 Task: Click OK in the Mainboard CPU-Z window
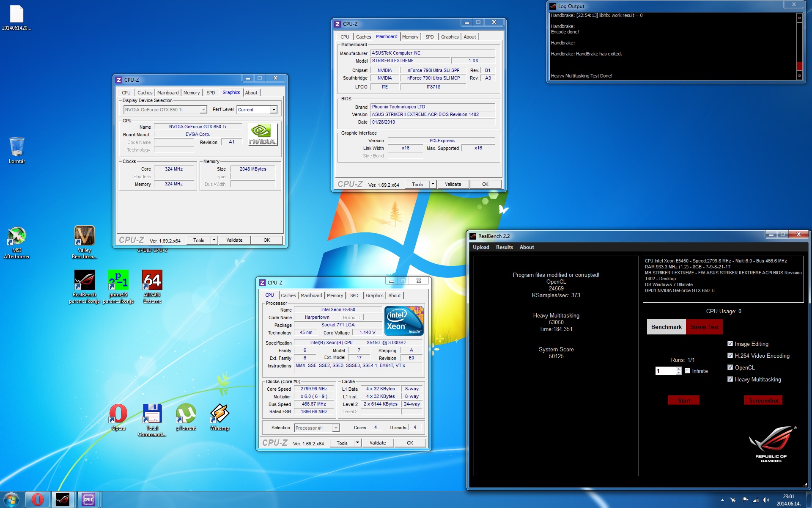tap(485, 184)
